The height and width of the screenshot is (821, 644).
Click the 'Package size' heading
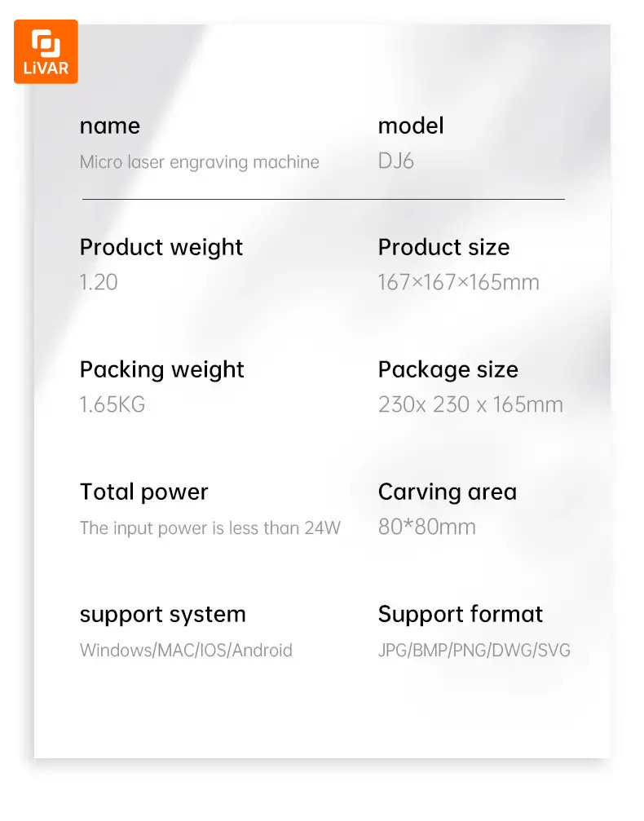448,369
